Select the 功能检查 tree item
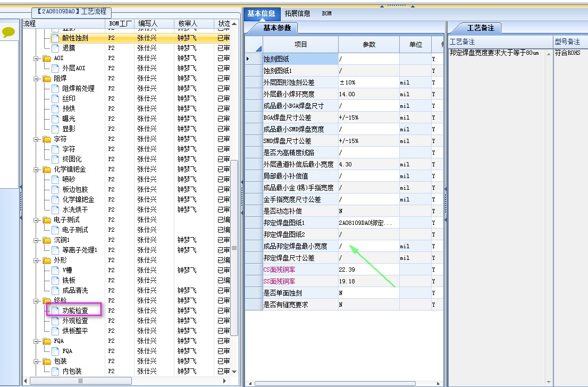The width and height of the screenshot is (588, 387). [75, 310]
